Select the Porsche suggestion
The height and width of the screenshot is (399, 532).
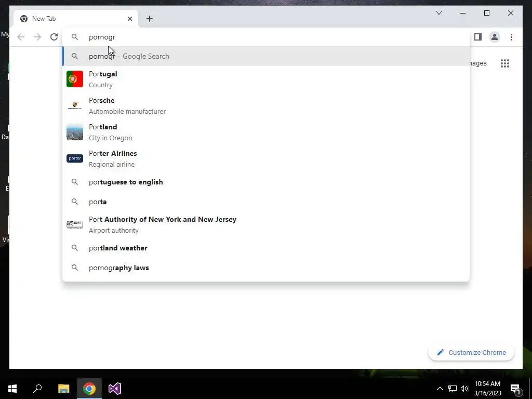pyautogui.click(x=266, y=105)
